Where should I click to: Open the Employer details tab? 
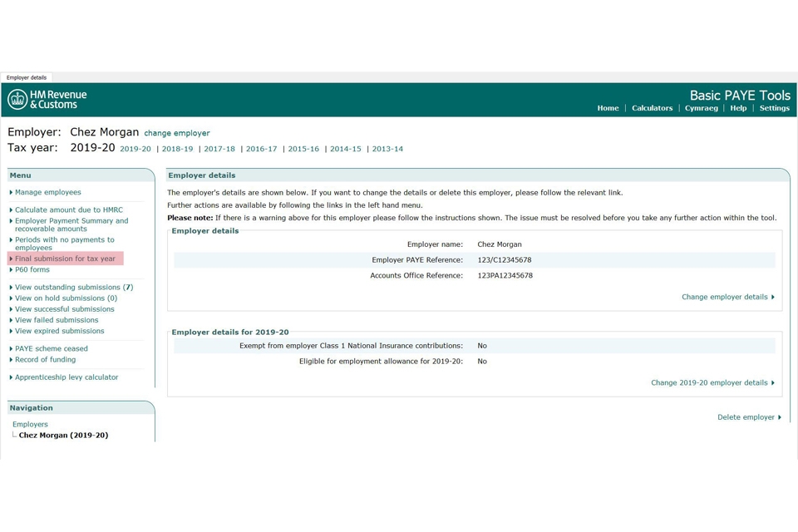click(x=27, y=77)
